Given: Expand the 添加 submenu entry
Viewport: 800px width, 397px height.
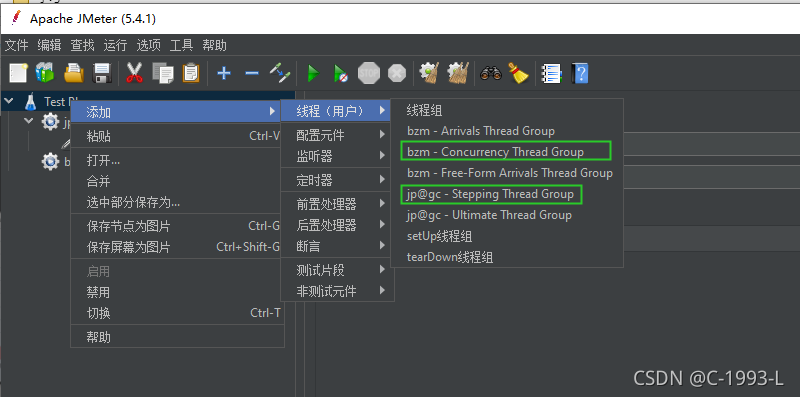Looking at the screenshot, I should (176, 111).
